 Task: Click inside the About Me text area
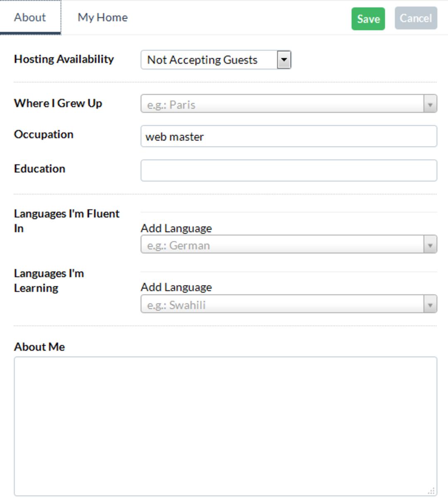click(x=226, y=426)
